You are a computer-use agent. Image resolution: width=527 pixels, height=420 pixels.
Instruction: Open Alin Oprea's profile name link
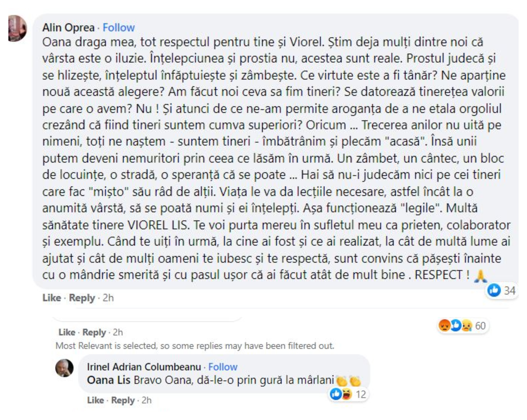(68, 28)
